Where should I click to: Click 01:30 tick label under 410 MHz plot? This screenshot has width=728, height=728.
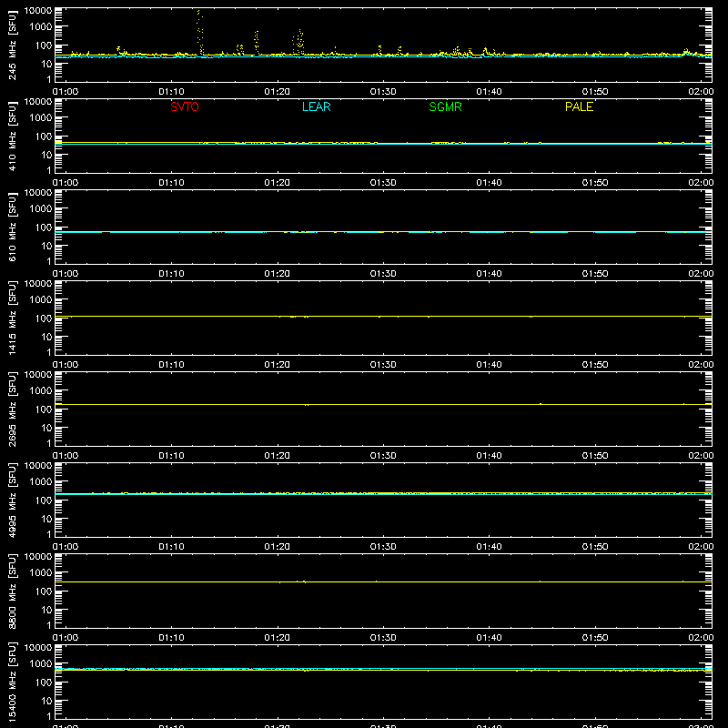click(383, 183)
